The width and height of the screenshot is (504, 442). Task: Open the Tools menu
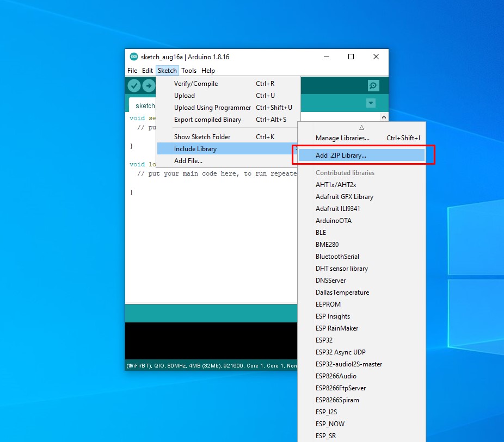[x=189, y=71]
